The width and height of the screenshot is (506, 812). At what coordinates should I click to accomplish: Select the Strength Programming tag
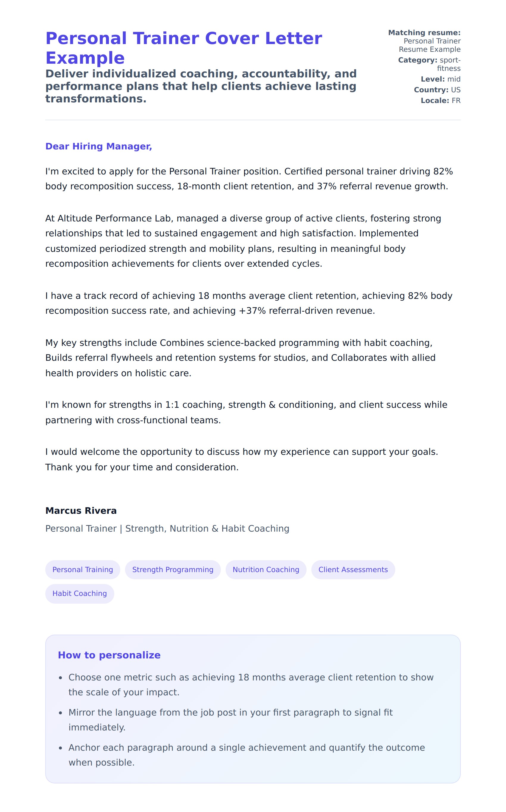tap(173, 569)
